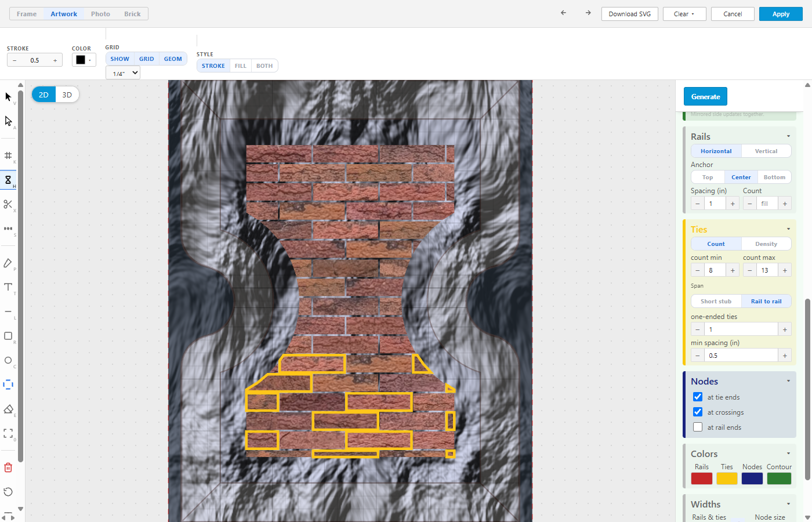Click the Generate button
This screenshot has height=522, width=812.
point(706,97)
